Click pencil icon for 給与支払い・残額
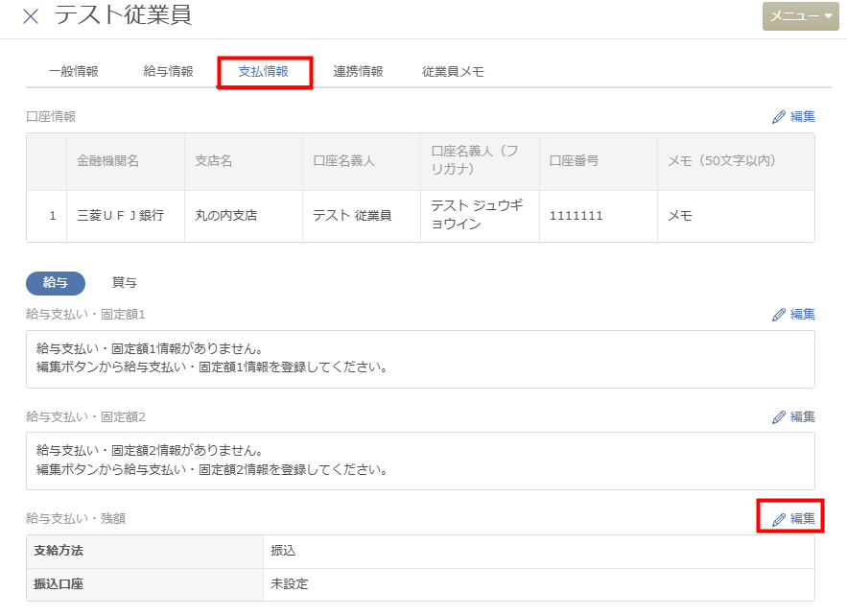The image size is (847, 616). (780, 519)
